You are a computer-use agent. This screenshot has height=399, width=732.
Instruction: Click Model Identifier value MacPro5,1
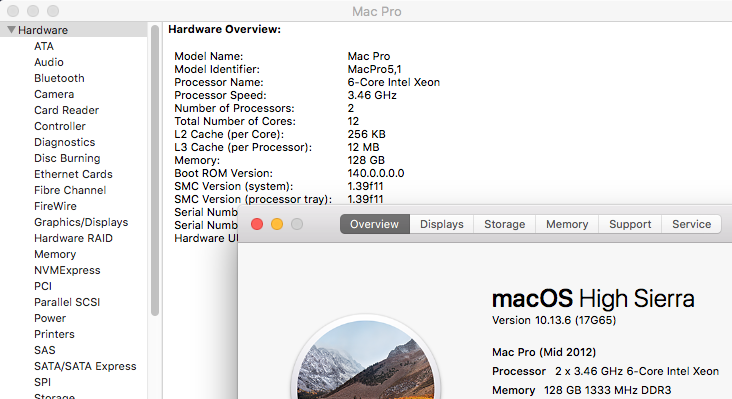[x=374, y=69]
